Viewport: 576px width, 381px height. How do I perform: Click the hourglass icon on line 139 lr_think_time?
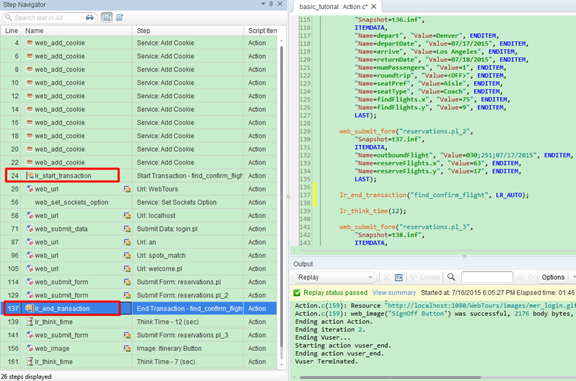[30, 322]
